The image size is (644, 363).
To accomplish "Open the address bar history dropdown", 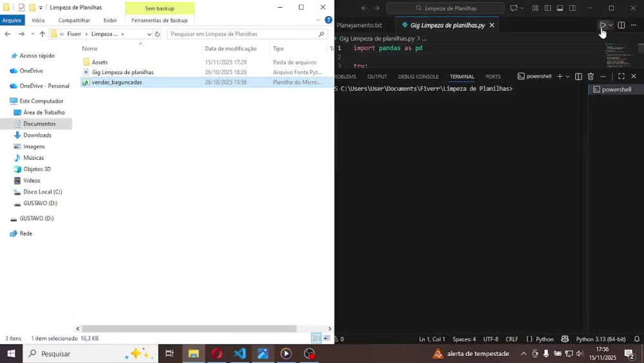I will click(x=149, y=34).
